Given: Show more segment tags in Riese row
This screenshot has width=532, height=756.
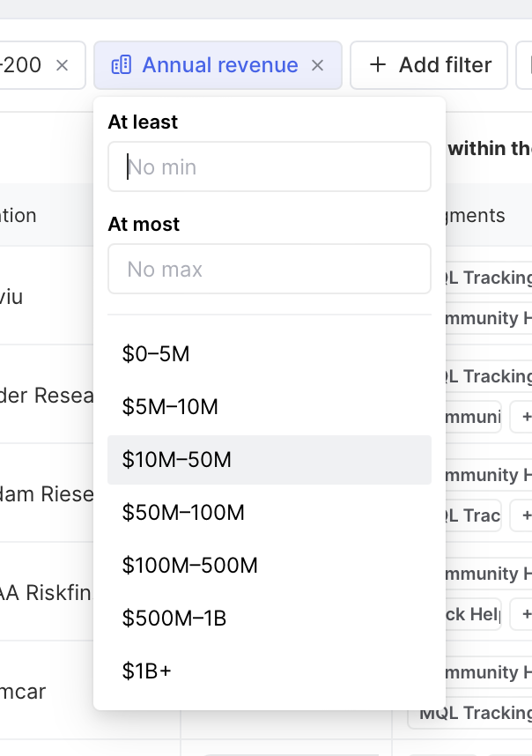Looking at the screenshot, I should tap(524, 515).
